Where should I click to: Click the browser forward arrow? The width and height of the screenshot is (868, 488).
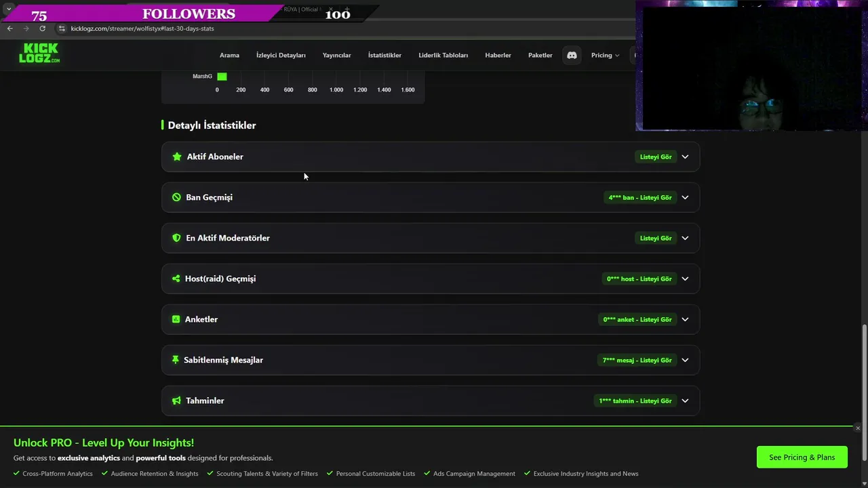coord(26,28)
